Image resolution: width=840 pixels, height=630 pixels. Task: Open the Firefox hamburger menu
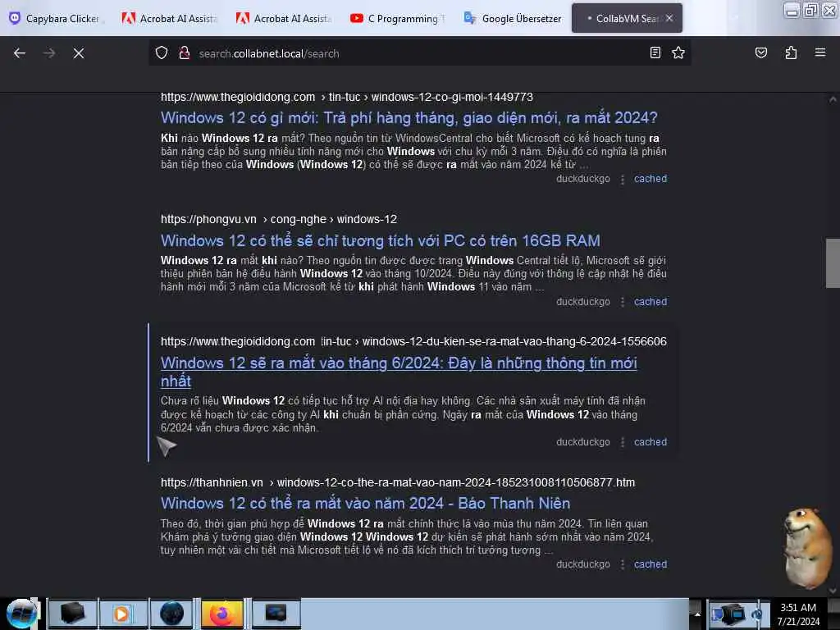820,52
